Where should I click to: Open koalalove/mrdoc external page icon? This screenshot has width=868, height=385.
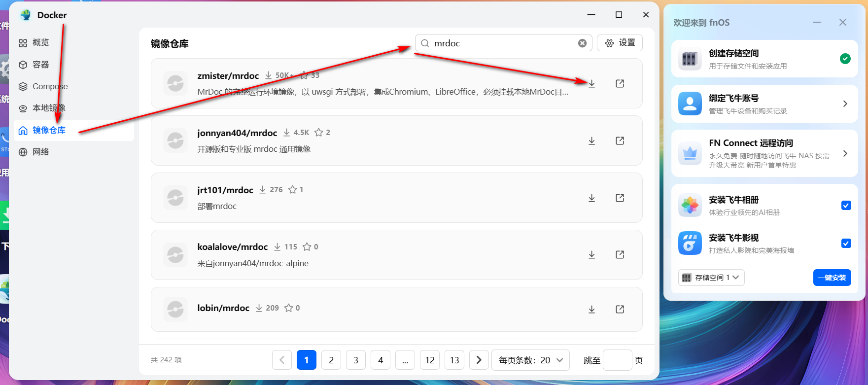pos(620,255)
